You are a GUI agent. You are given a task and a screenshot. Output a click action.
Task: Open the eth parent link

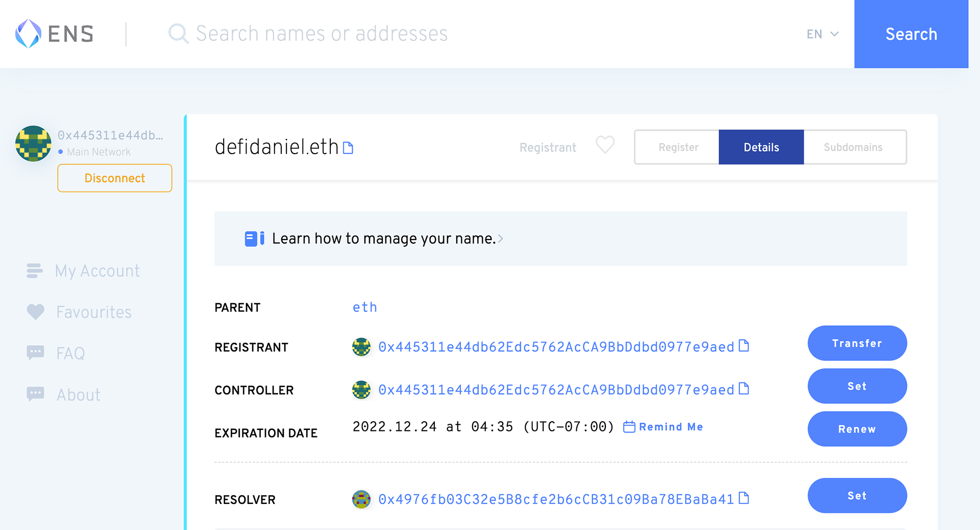365,307
